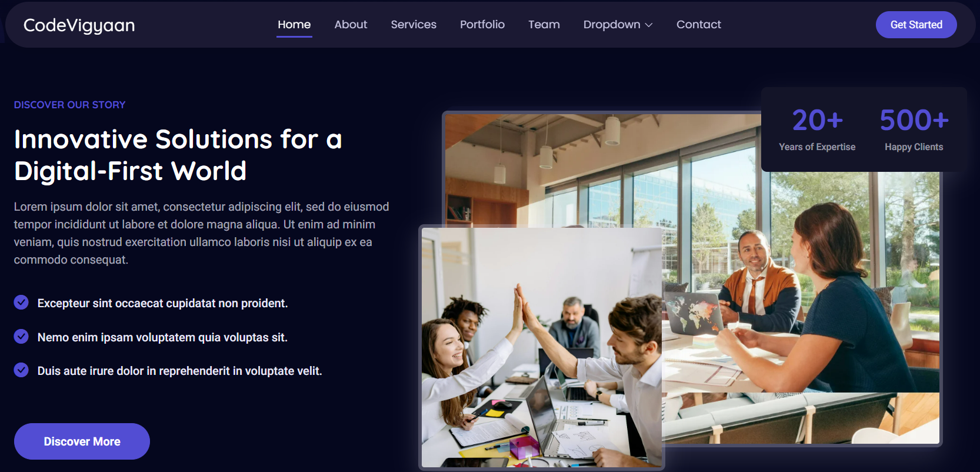980x472 pixels.
Task: Open the Contact link
Action: click(698, 25)
